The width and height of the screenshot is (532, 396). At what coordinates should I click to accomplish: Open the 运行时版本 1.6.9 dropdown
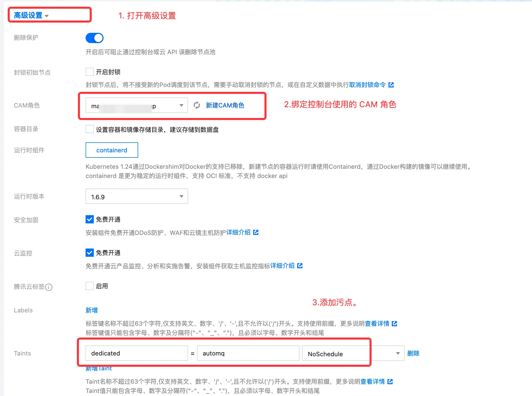pyautogui.click(x=137, y=196)
